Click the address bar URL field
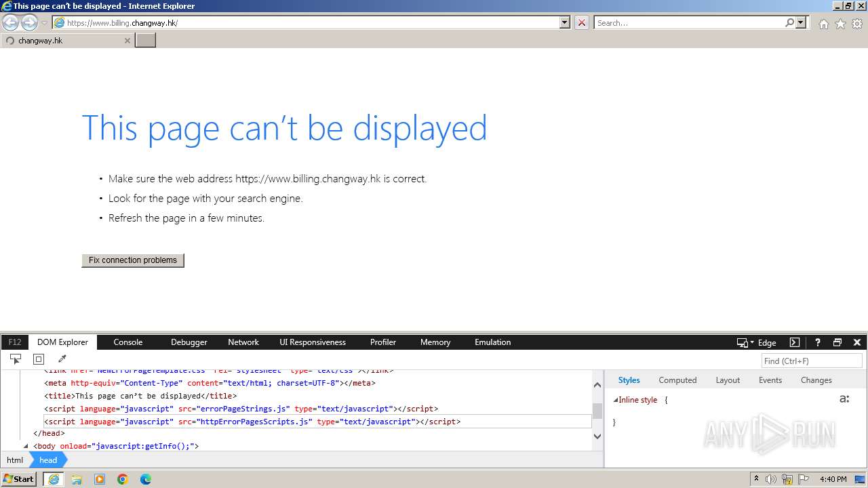Viewport: 868px width, 488px height. pos(306,22)
